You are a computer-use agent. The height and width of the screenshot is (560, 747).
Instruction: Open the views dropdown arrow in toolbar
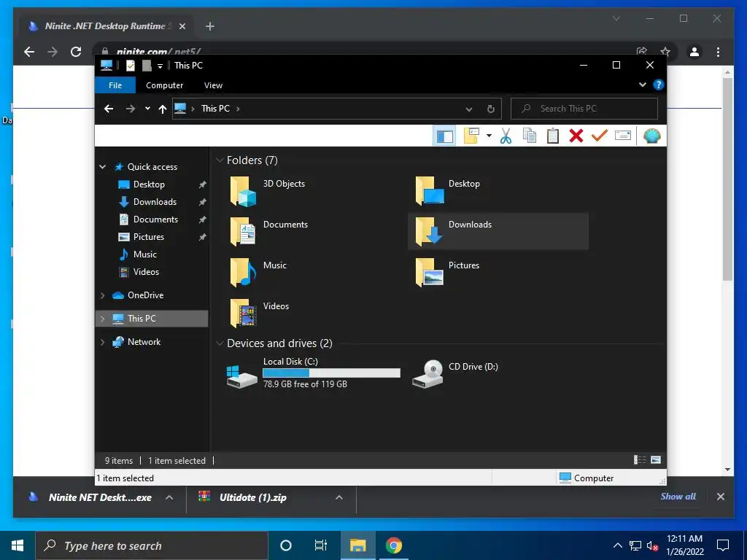489,136
